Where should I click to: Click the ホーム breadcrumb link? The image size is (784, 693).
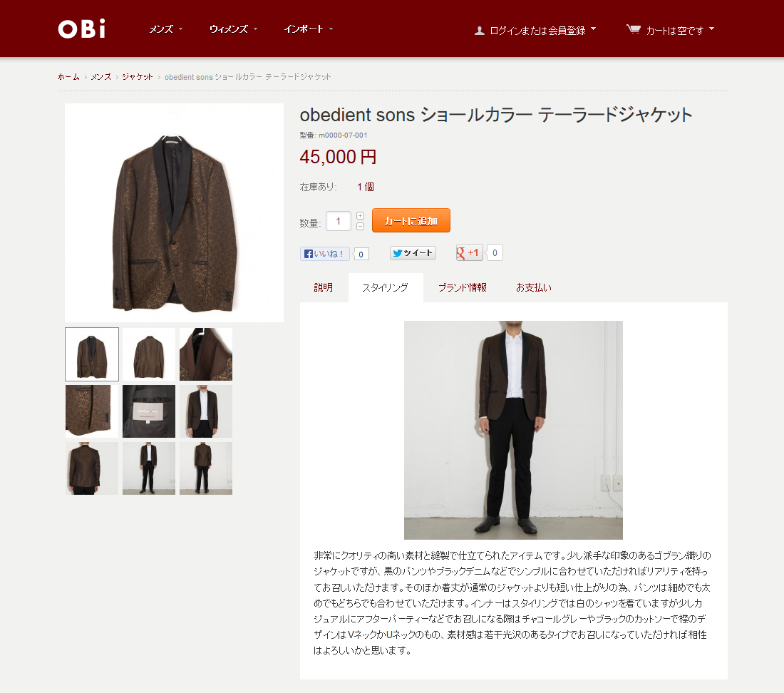click(68, 76)
